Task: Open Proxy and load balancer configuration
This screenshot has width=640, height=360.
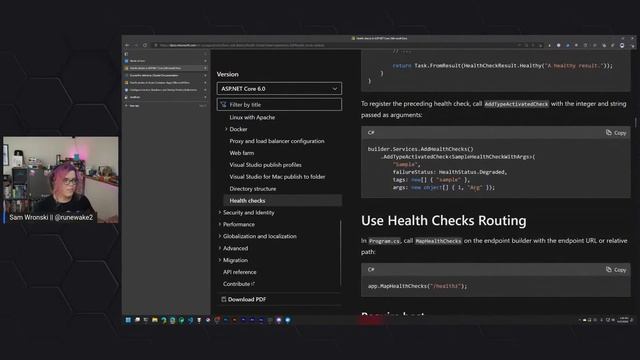Action: 277,141
